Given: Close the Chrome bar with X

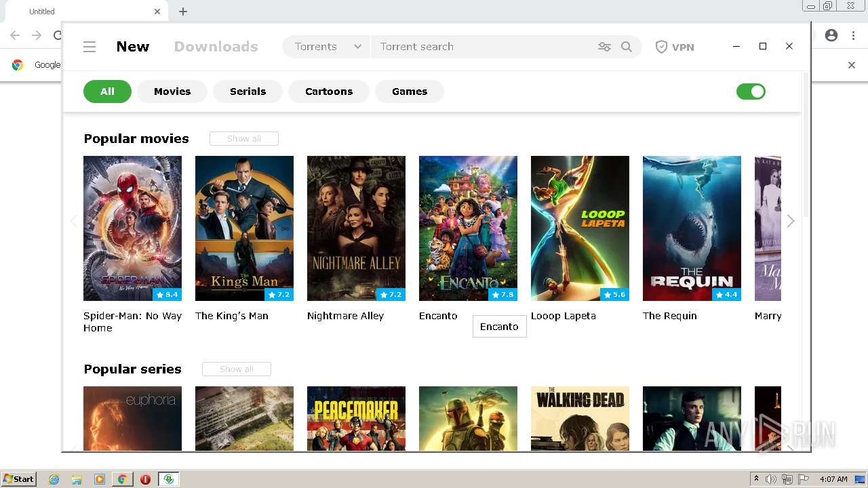Looking at the screenshot, I should click(852, 65).
